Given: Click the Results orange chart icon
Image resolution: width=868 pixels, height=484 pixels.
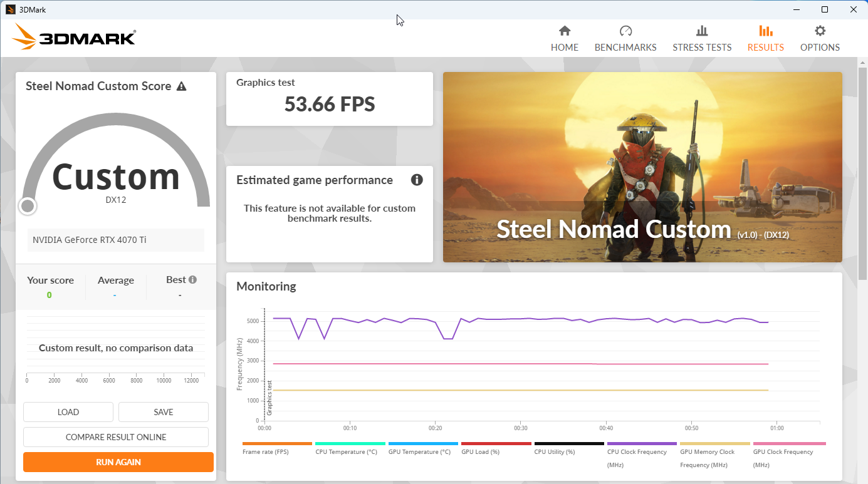Looking at the screenshot, I should click(x=765, y=31).
